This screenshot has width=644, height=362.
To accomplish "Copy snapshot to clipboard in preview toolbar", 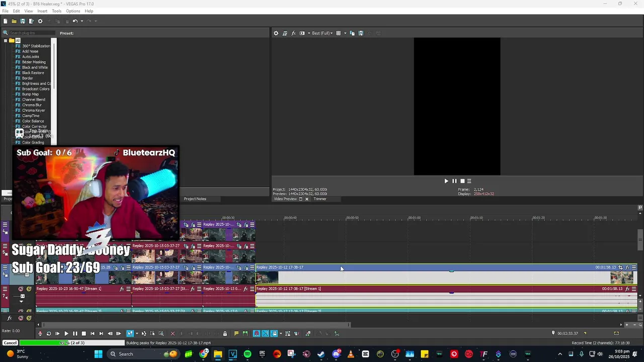I will pyautogui.click(x=352, y=33).
